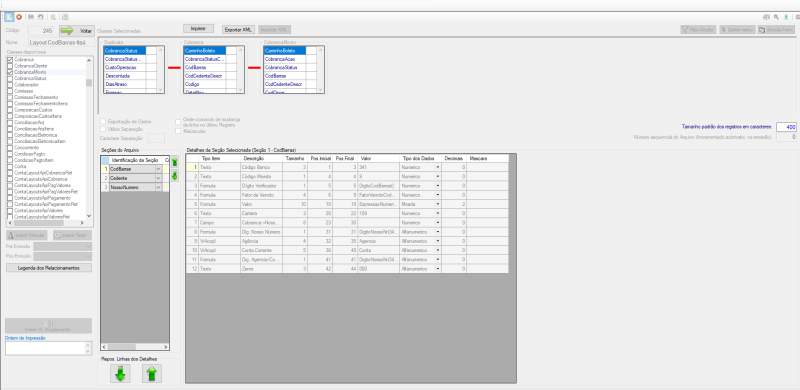Click the Filtro Oculto button

(x=698, y=30)
